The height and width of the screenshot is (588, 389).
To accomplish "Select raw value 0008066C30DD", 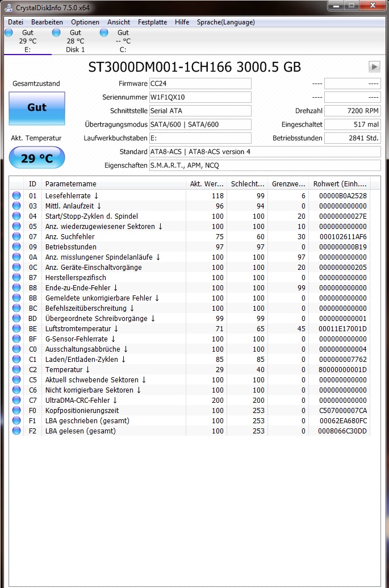I will pos(342,431).
